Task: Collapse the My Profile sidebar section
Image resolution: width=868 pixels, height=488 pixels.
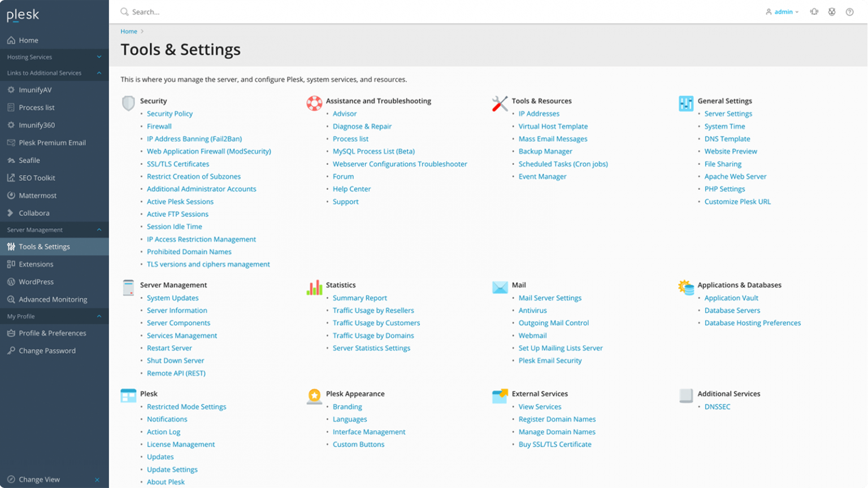Action: (x=99, y=316)
